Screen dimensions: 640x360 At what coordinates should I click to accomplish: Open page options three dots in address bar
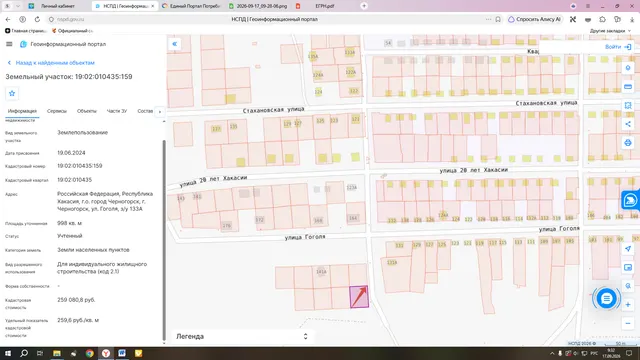click(488, 19)
